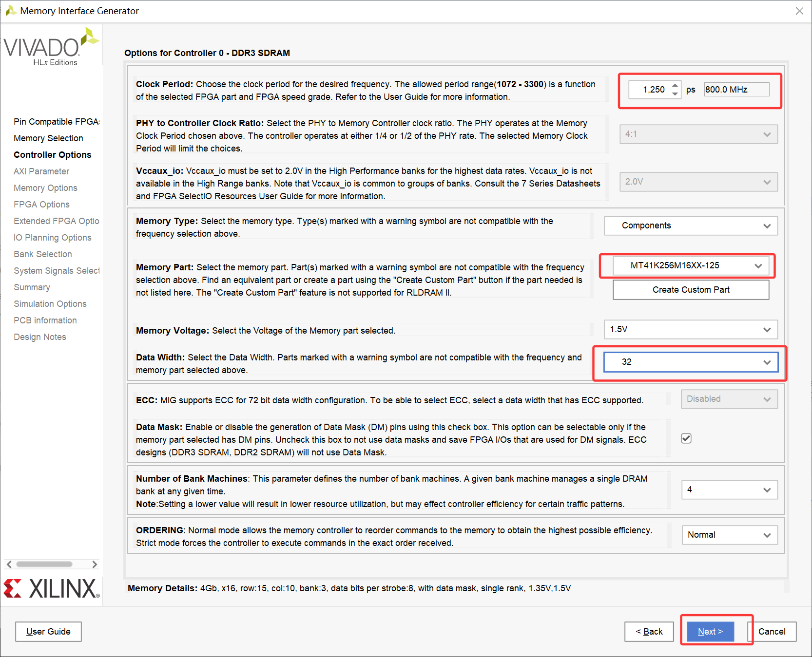Screen dimensions: 812x657
Task: Select Extended FPGA Options in sidebar
Action: [x=57, y=221]
